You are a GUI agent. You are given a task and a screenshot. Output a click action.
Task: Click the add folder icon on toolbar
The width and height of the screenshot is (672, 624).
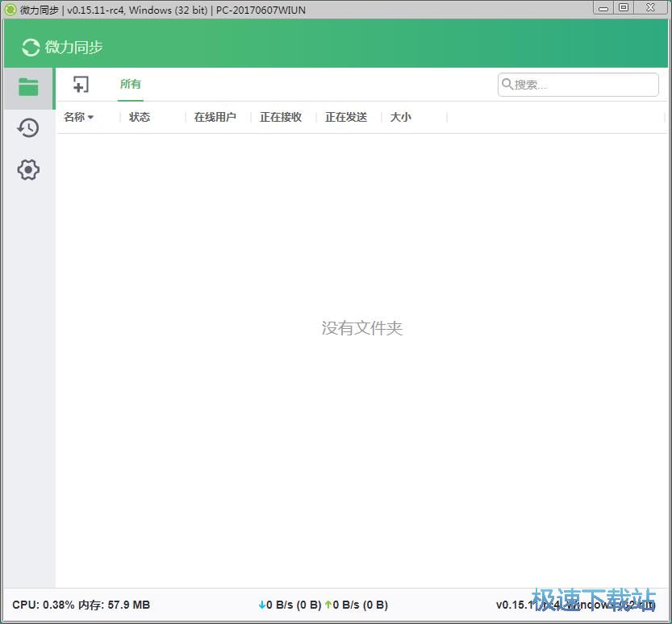click(81, 84)
